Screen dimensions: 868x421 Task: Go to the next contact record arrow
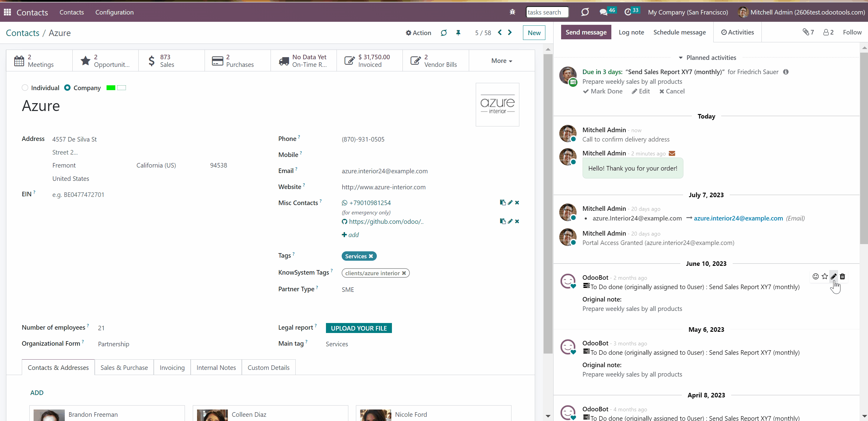(510, 32)
